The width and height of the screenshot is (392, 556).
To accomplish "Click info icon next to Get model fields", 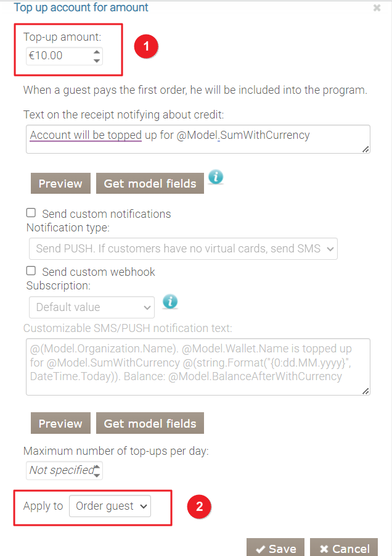I will coord(215,177).
